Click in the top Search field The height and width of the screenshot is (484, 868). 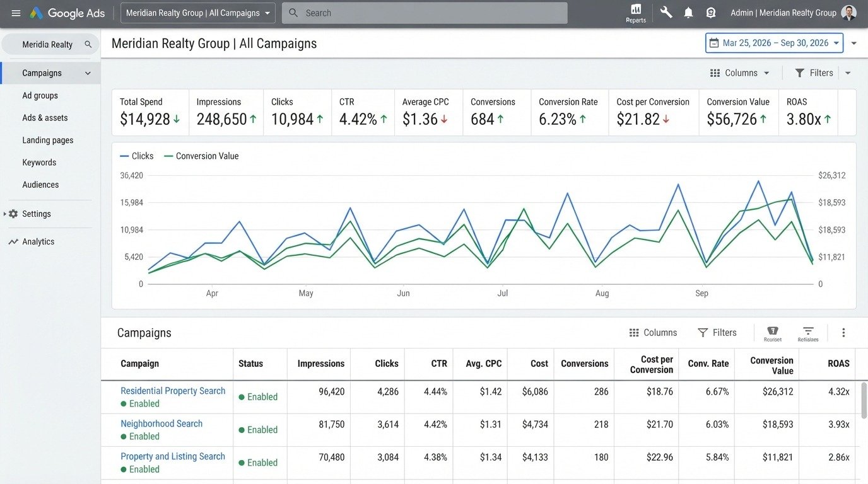click(x=425, y=13)
